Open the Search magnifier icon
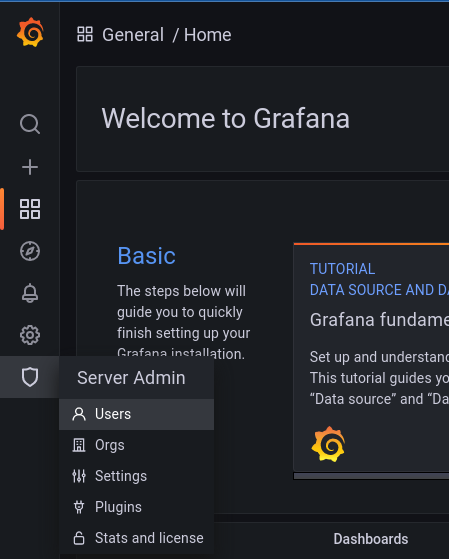 click(30, 124)
